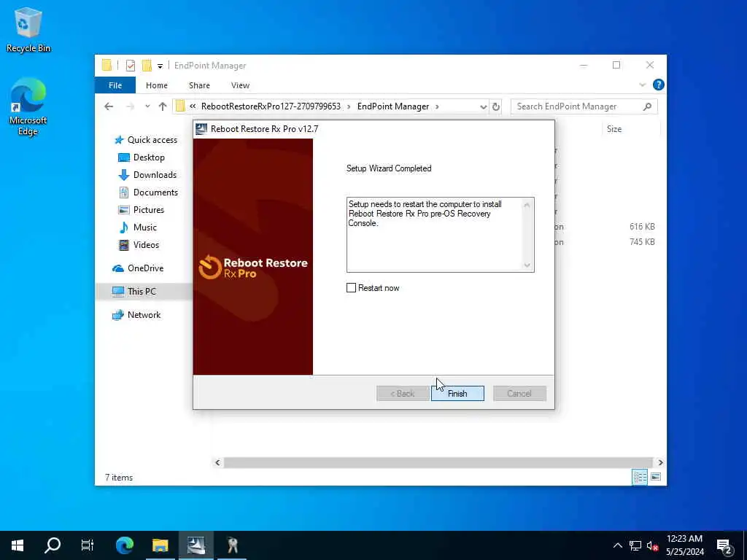747x560 pixels.
Task: Click horizontal scrollbar left arrow
Action: tap(217, 462)
